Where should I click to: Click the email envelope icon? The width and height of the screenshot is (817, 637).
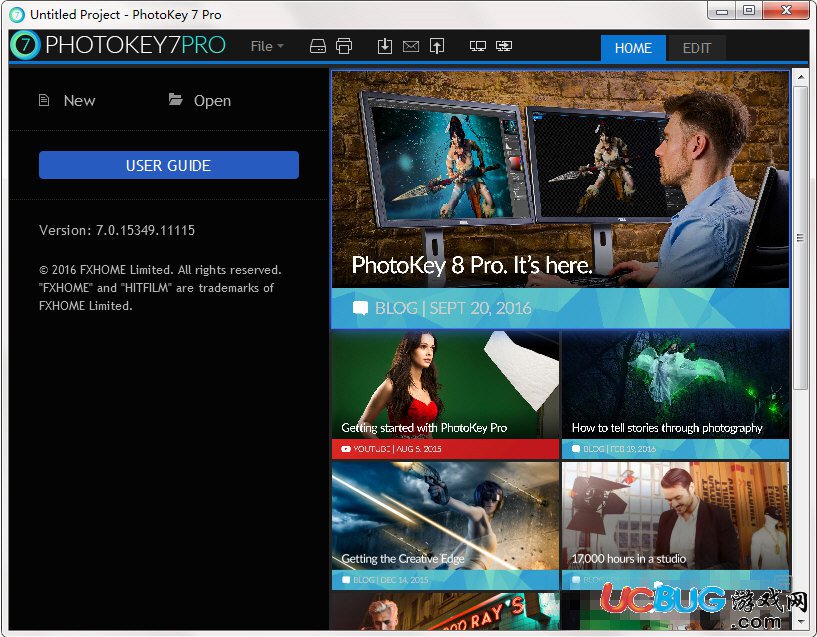point(411,47)
